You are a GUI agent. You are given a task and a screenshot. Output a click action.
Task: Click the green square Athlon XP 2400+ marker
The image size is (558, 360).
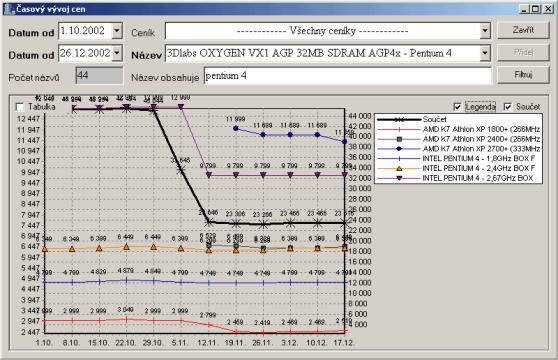tap(399, 139)
